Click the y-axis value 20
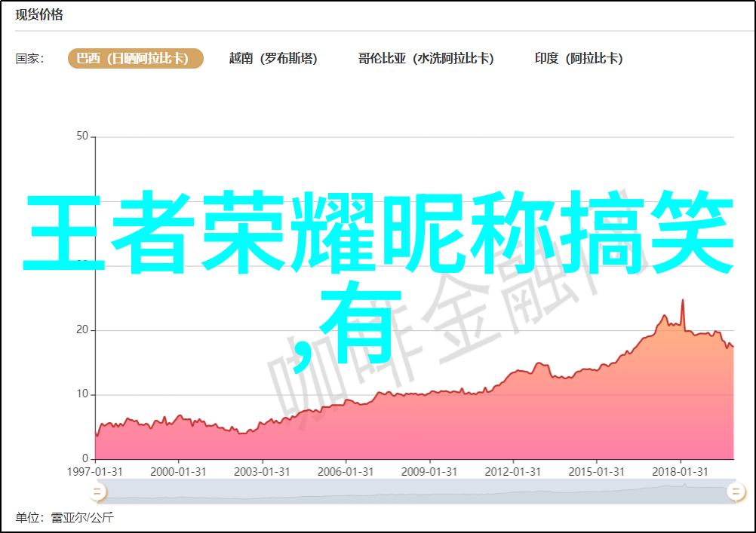Viewport: 756px width, 533px height. pyautogui.click(x=82, y=330)
